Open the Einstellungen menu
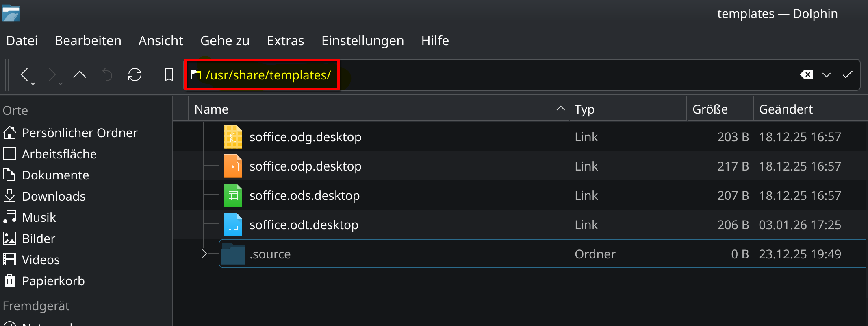 (362, 41)
